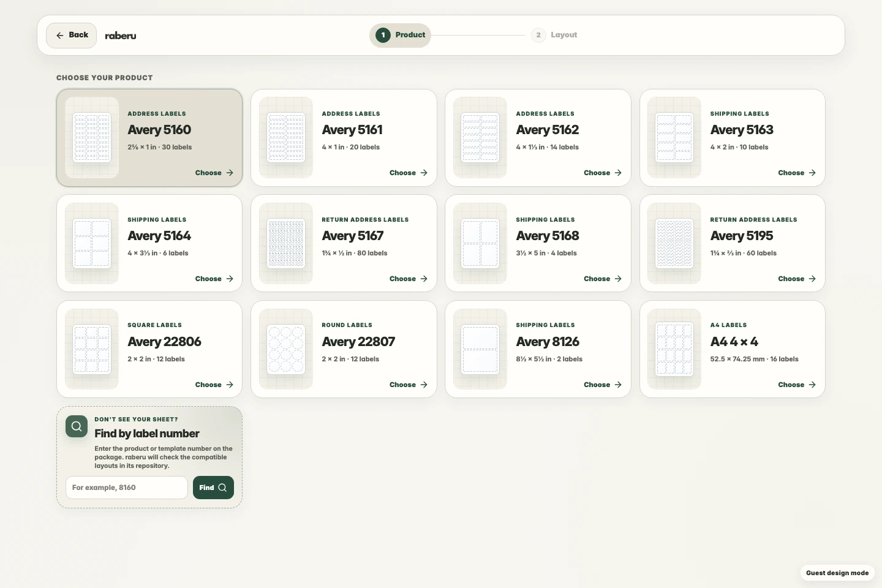This screenshot has width=882, height=588.
Task: Click the Avery 22807 round labels thumbnail
Action: [286, 349]
